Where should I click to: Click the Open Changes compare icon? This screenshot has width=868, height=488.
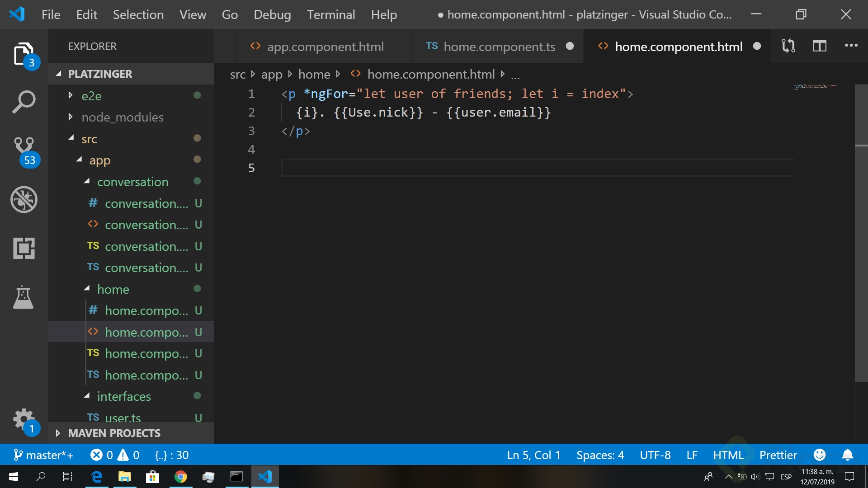(788, 46)
